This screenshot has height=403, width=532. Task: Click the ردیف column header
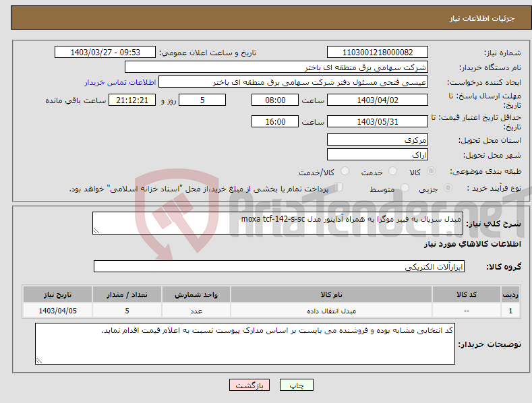pyautogui.click(x=510, y=294)
